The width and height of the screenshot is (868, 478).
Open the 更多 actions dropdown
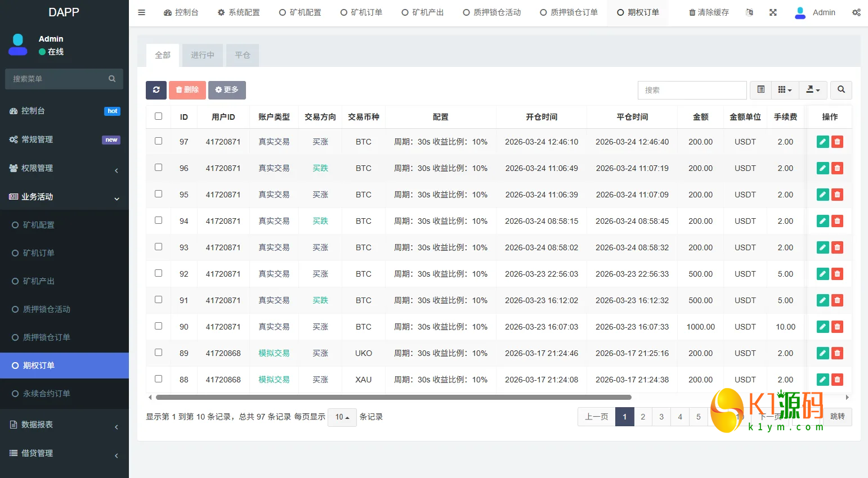click(227, 90)
